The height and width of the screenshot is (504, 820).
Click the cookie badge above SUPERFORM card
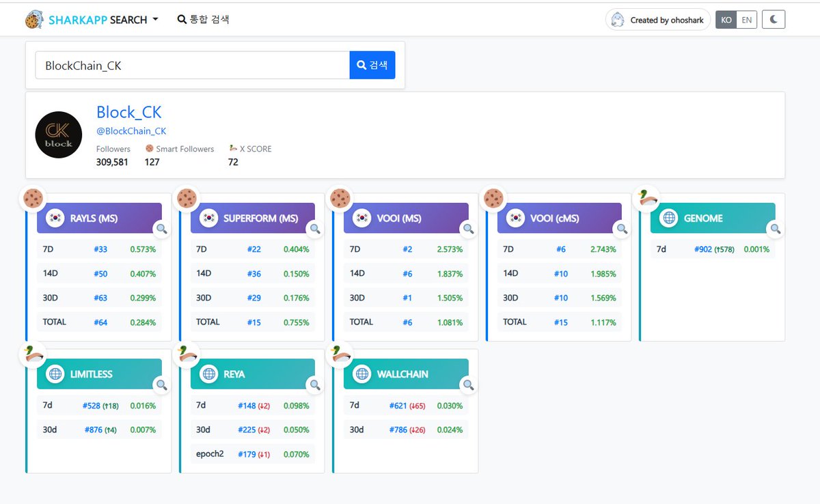(x=187, y=199)
